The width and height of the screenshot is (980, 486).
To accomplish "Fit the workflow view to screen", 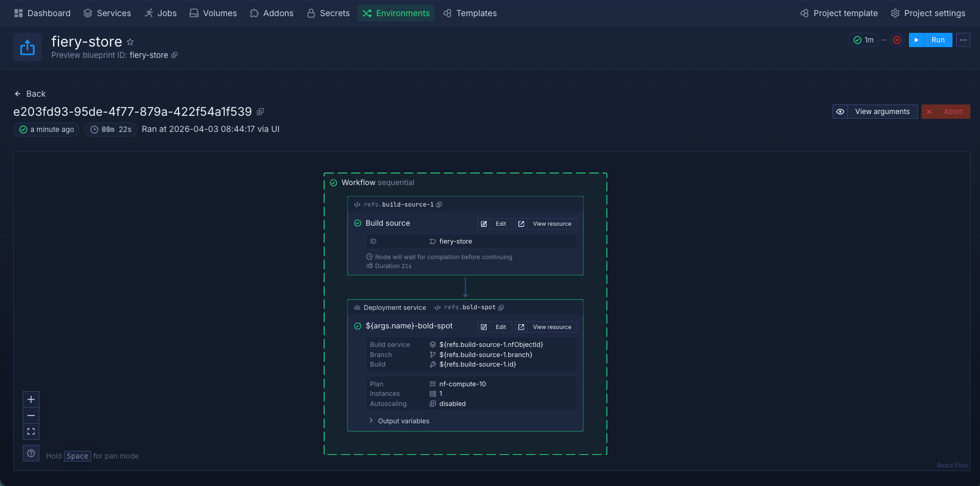I will coord(31,432).
